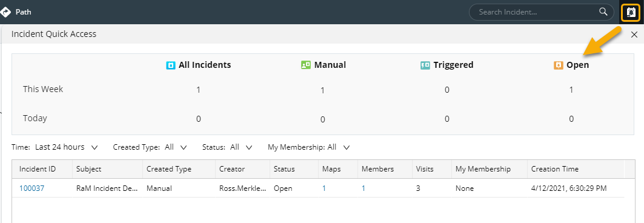Click the teal Triggered incidents icon
This screenshot has height=223, width=644.
(x=425, y=65)
